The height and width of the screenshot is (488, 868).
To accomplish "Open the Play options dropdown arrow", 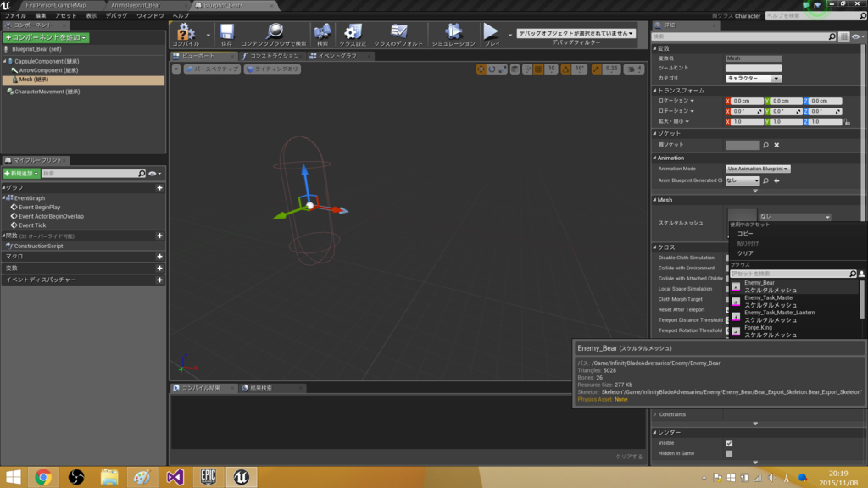I will pyautogui.click(x=510, y=35).
